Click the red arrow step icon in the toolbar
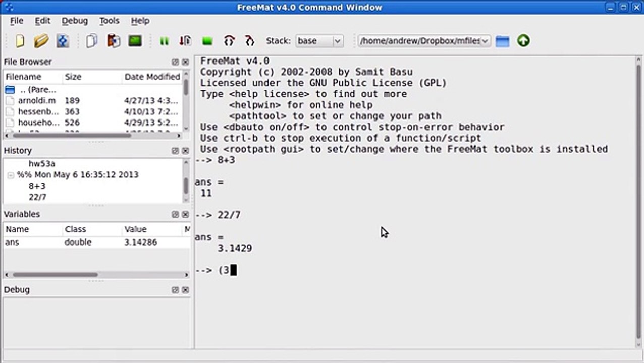This screenshot has width=644, height=363. [x=185, y=41]
